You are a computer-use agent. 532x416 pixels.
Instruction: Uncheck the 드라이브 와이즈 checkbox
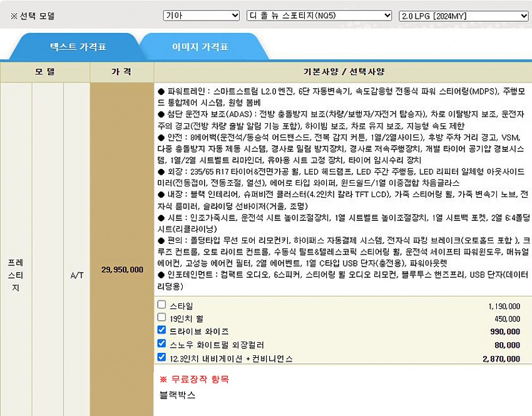click(x=162, y=330)
